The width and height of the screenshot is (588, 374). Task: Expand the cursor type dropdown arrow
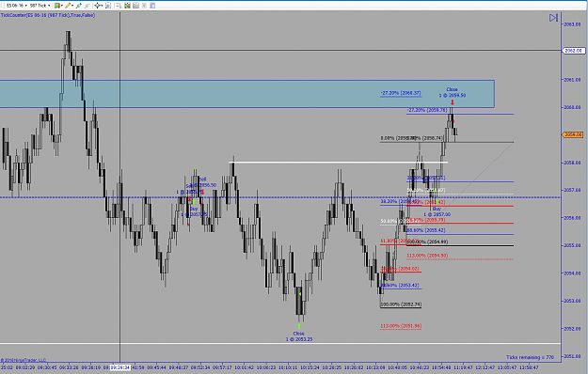tap(103, 6)
